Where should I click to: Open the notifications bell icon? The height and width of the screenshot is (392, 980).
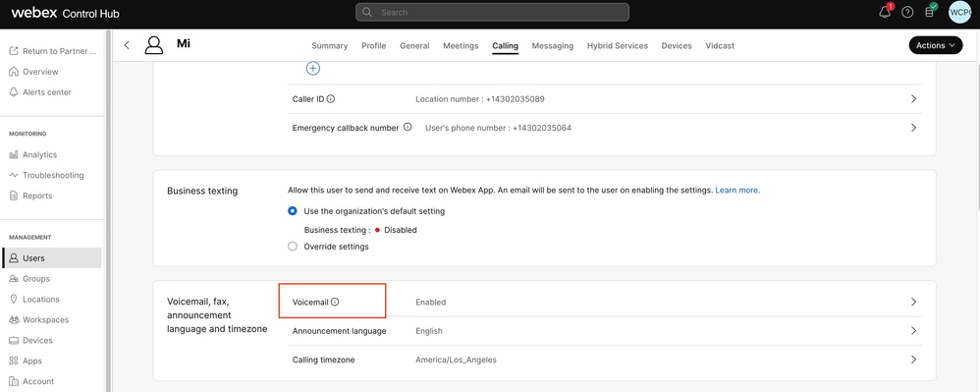click(x=885, y=13)
